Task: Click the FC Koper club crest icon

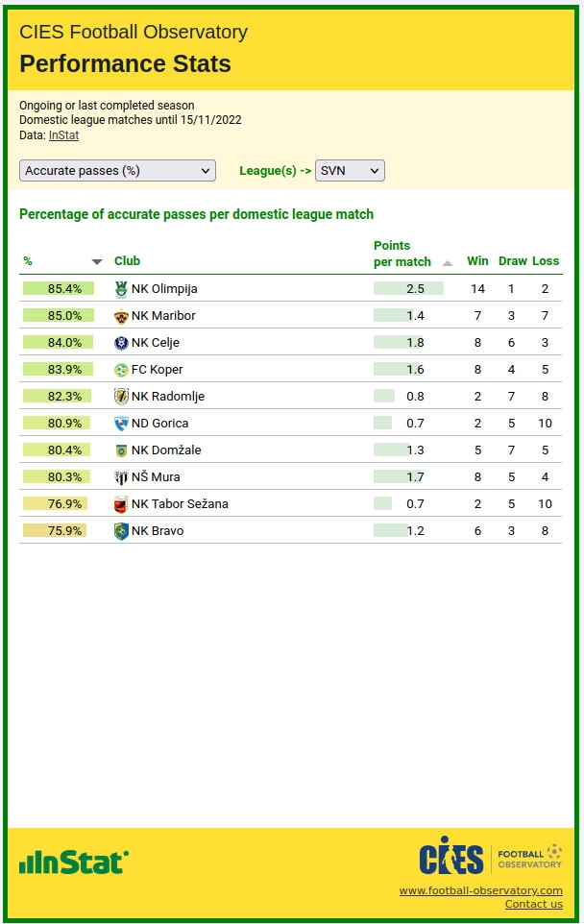Action: click(x=121, y=370)
